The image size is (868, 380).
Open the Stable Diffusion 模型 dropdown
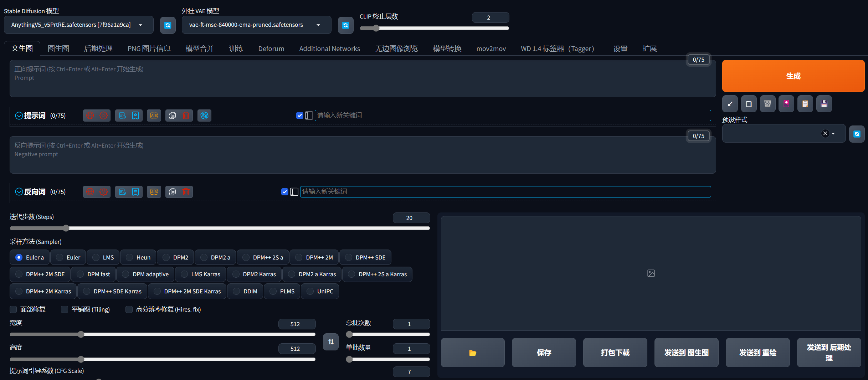coord(78,25)
